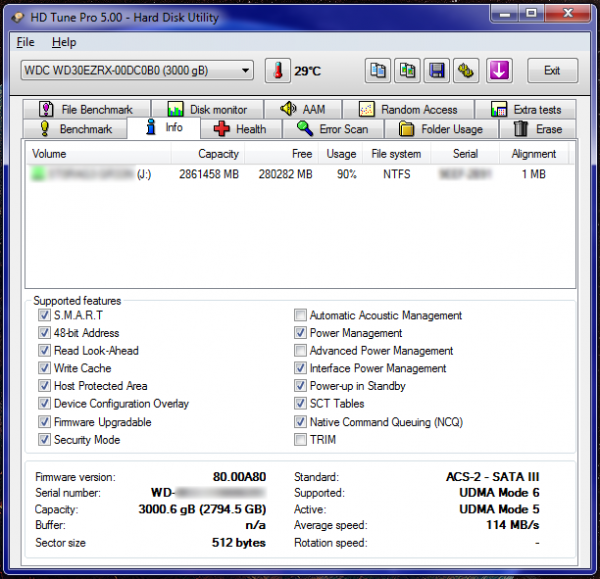Click the temperature thermometer icon
The height and width of the screenshot is (579, 600).
[x=278, y=71]
